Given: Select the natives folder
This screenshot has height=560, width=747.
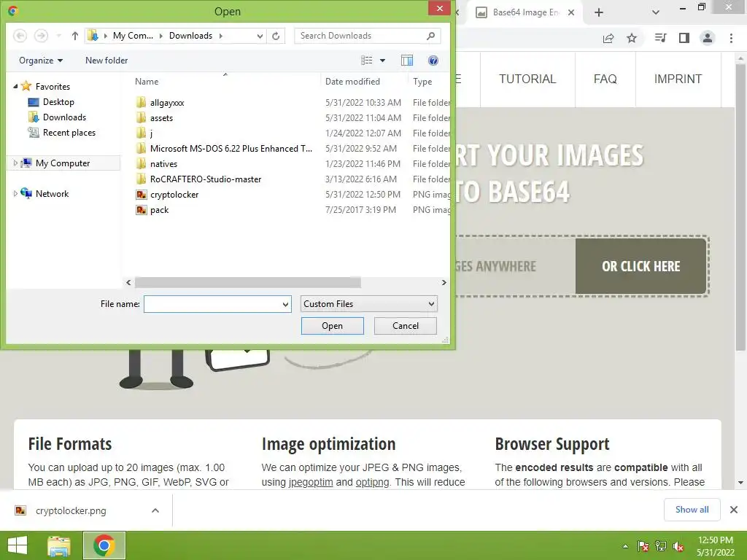Looking at the screenshot, I should pos(164,164).
